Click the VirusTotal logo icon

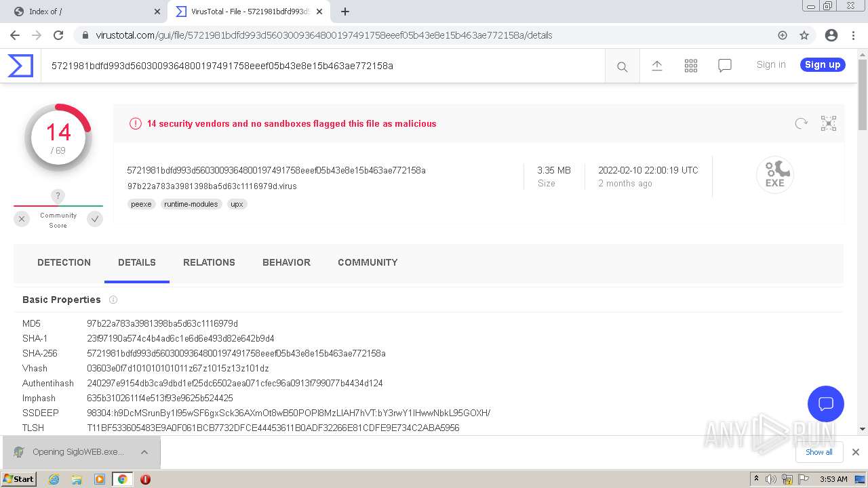pyautogui.click(x=20, y=66)
